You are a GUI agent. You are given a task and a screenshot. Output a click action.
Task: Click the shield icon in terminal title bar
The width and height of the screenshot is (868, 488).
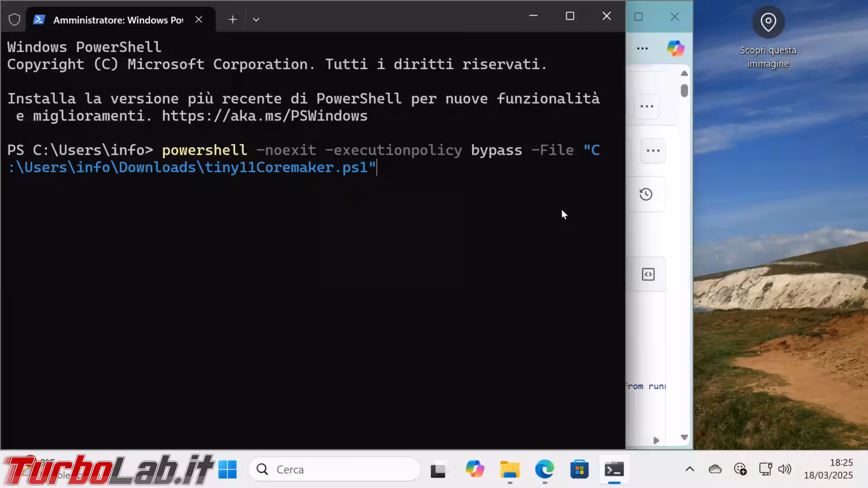[x=14, y=19]
